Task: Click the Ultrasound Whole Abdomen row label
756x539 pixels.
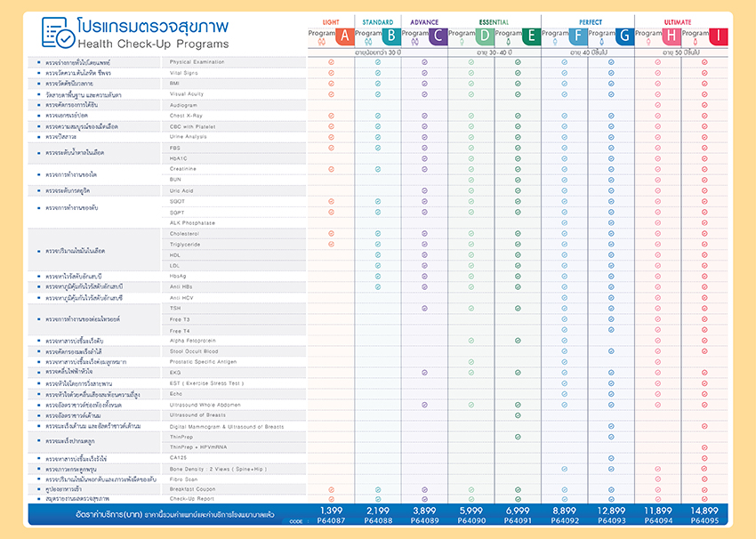Action: click(205, 405)
